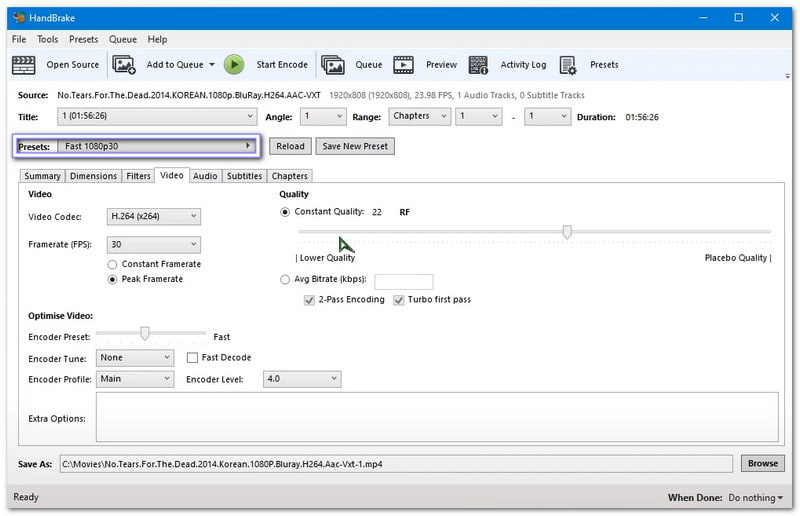This screenshot has width=800, height=516.
Task: Click the Presets toolbar icon
Action: pyautogui.click(x=568, y=65)
